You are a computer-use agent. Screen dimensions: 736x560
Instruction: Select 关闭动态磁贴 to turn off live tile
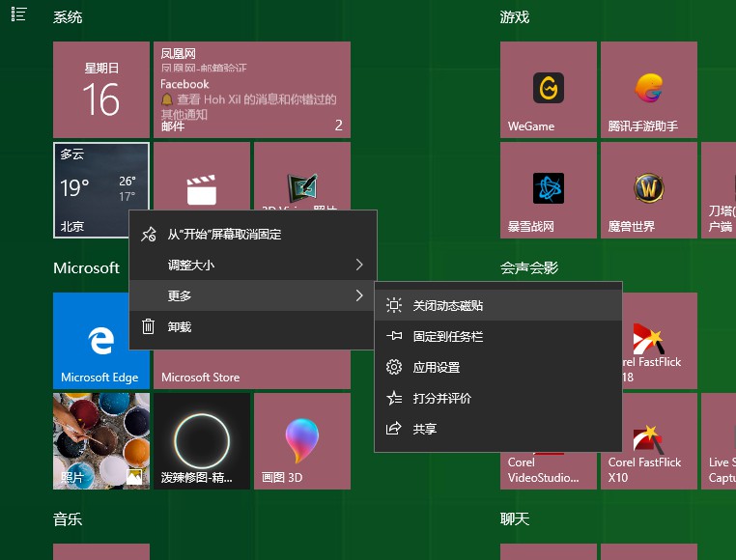pos(498,305)
